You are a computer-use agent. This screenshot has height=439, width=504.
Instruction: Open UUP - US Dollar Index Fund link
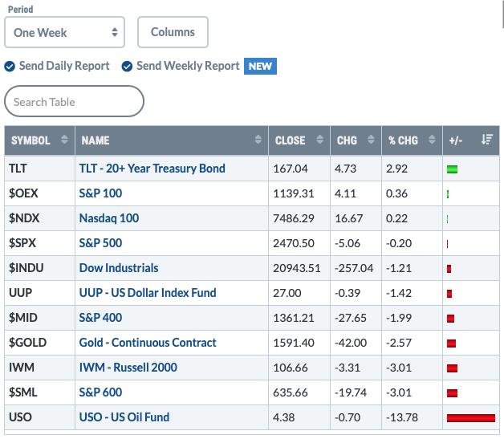(x=148, y=293)
